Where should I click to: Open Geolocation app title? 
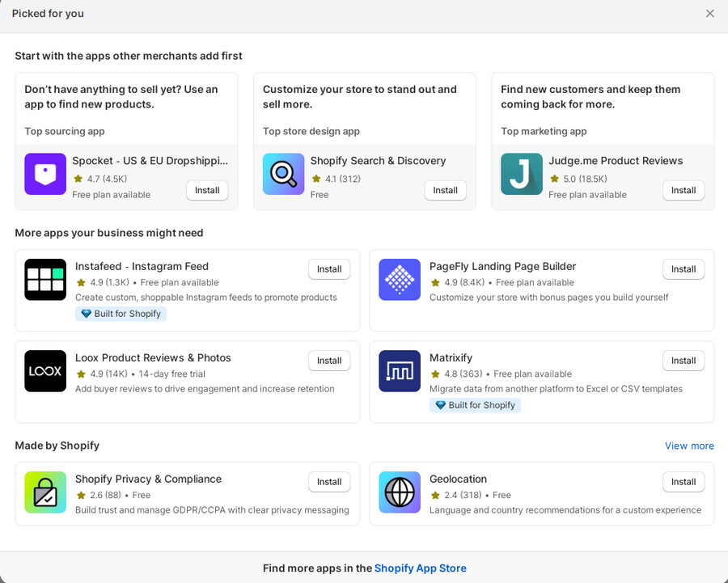[458, 479]
